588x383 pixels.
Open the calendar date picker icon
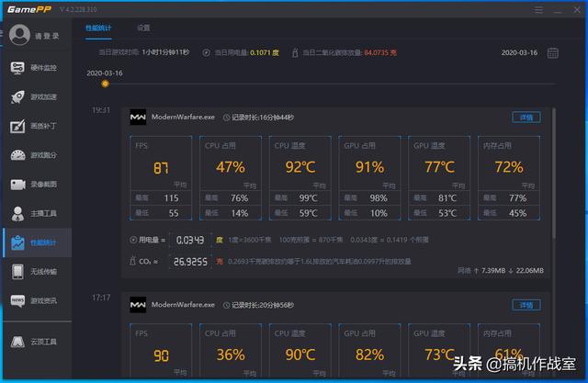click(553, 53)
